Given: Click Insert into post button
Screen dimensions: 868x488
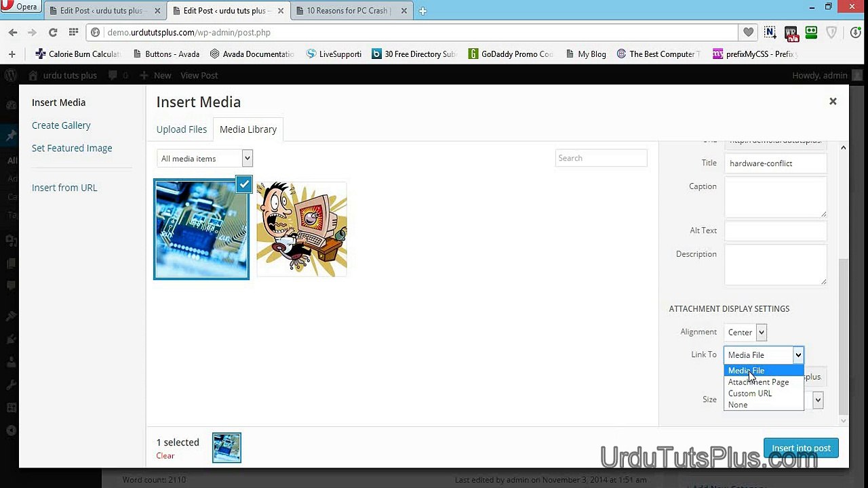Looking at the screenshot, I should tap(801, 448).
